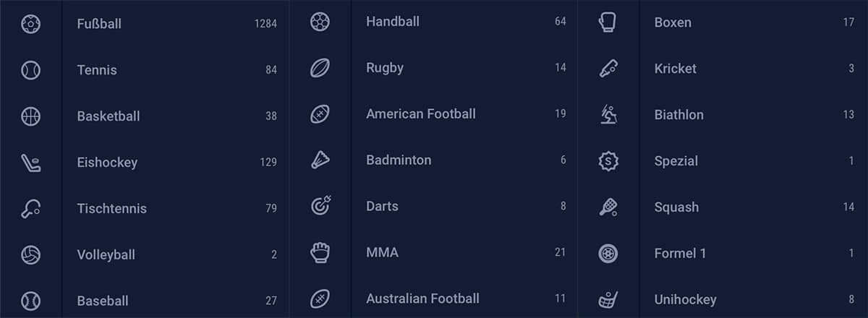Click the Baseball event count 27
This screenshot has width=868, height=318.
[x=271, y=301]
